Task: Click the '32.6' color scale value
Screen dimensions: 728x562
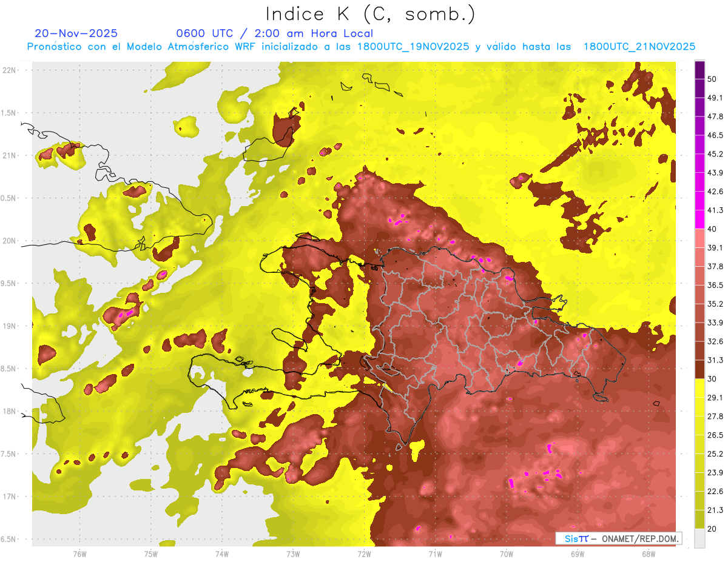Action: click(715, 341)
